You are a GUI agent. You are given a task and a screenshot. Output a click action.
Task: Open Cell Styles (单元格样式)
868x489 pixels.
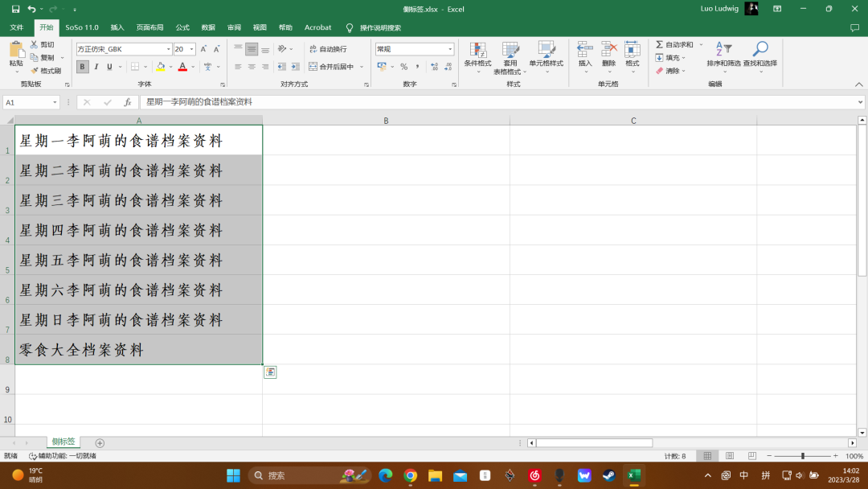547,57
